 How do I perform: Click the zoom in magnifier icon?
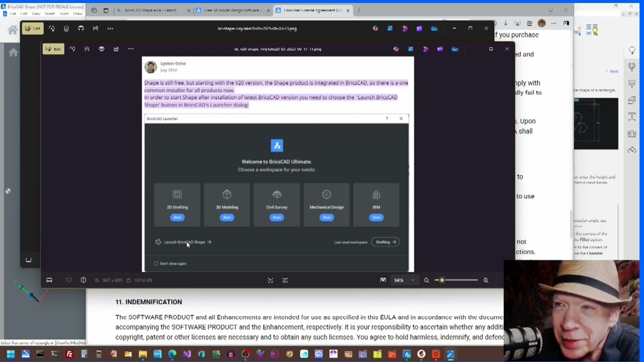pos(486,280)
